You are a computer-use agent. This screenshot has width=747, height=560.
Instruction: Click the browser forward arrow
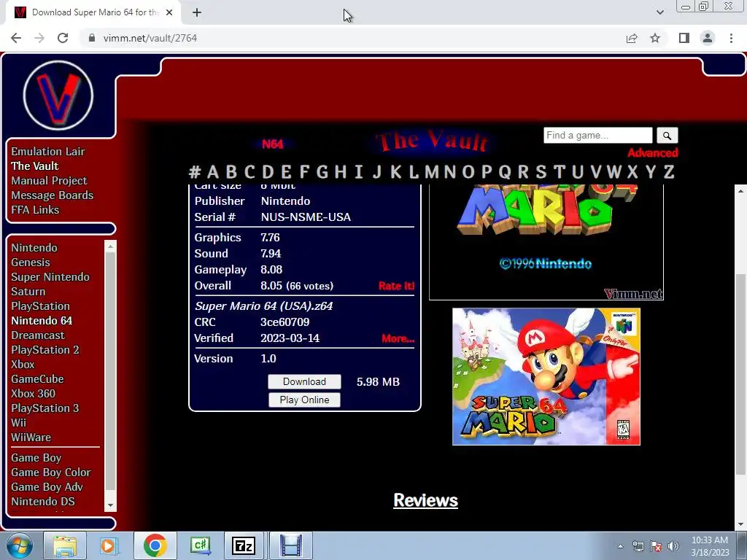[39, 38]
